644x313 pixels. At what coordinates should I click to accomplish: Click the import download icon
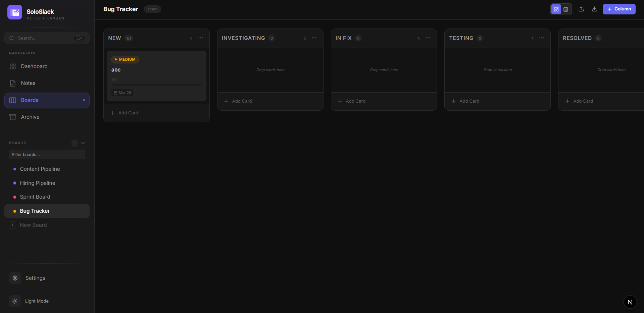pos(595,9)
